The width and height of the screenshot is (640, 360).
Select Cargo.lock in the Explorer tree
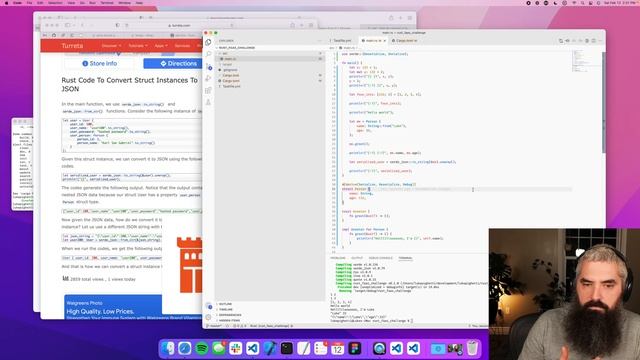pyautogui.click(x=270, y=76)
